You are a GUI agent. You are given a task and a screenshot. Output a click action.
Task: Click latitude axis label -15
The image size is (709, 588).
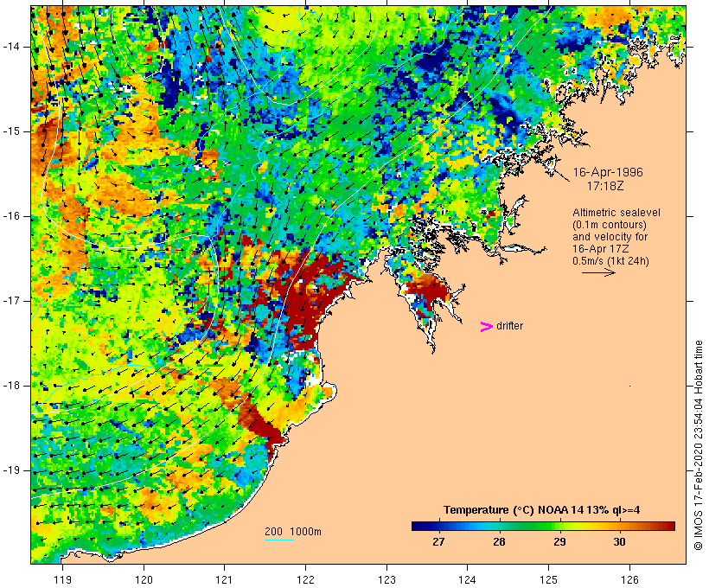pyautogui.click(x=11, y=131)
